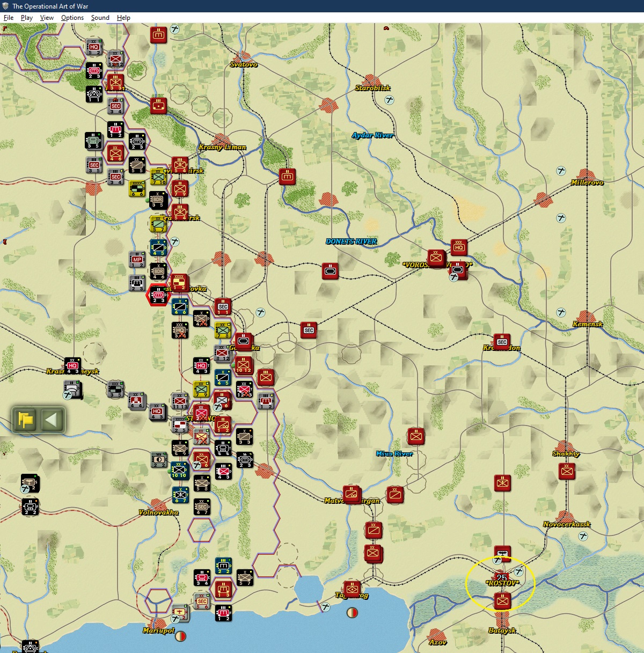This screenshot has height=653, width=644.
Task: Select the black MP 1-2 unit counter
Action: point(137,260)
